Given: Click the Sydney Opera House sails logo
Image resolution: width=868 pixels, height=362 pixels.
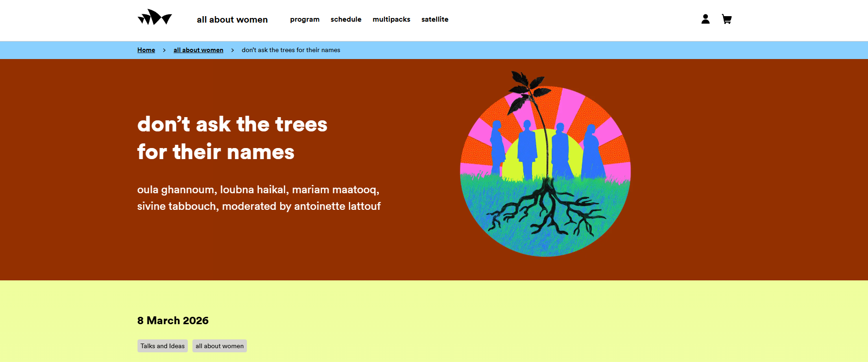Looking at the screenshot, I should (155, 18).
